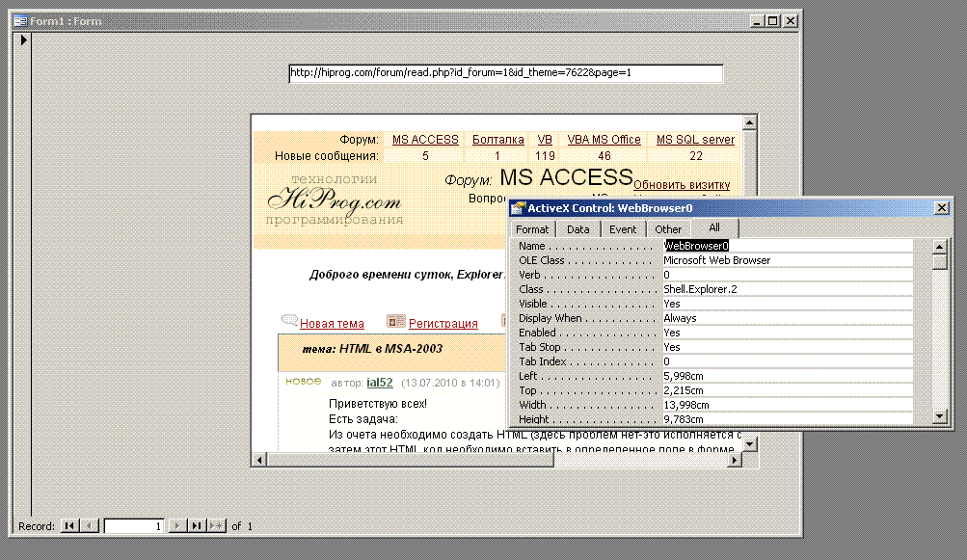Open the Other tab
The height and width of the screenshot is (560, 967).
(668, 229)
